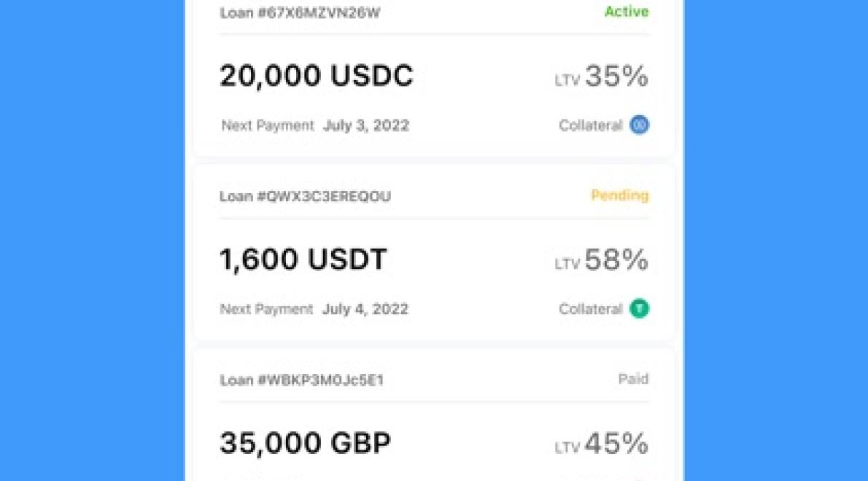Click the Next Payment date July 3, 2022
The height and width of the screenshot is (481, 868).
click(x=365, y=125)
